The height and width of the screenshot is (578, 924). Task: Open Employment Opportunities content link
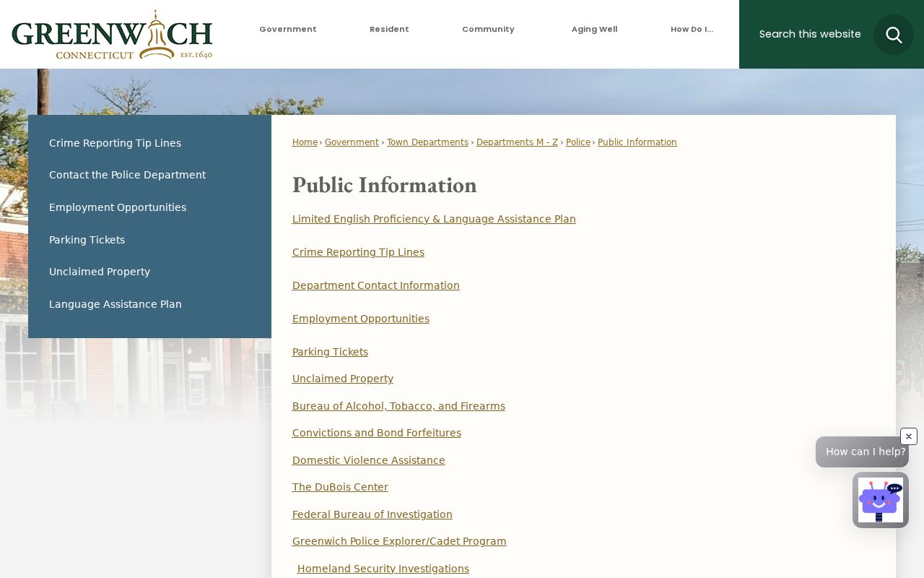pos(361,319)
